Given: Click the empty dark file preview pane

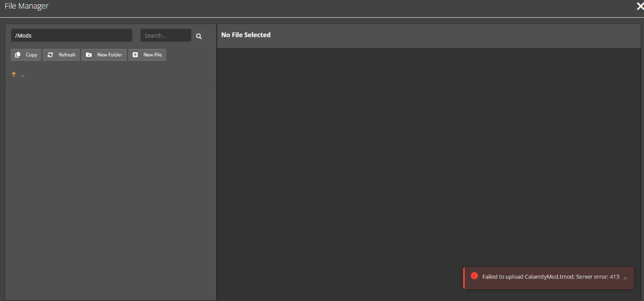Looking at the screenshot, I should pos(429,156).
